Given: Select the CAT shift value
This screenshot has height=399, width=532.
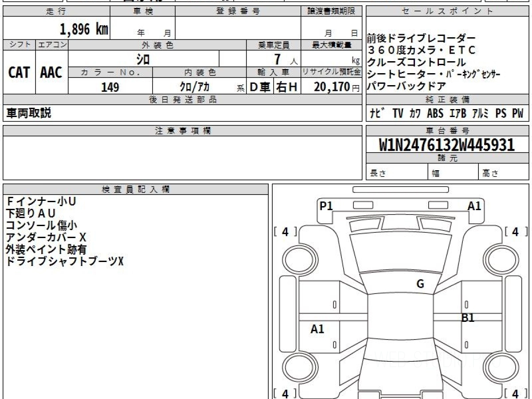Looking at the screenshot, I should 20,72.
